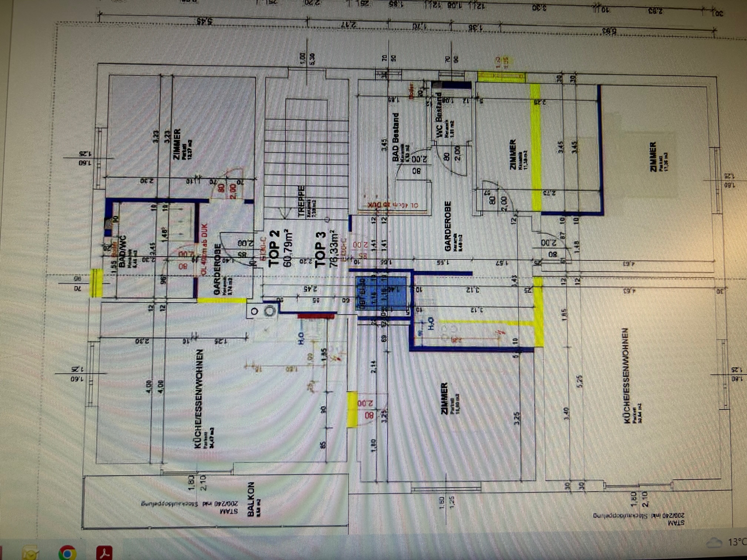Screen dimensions: 747x560
Task: Click the '76,33m²' area value
Action: [x=334, y=249]
